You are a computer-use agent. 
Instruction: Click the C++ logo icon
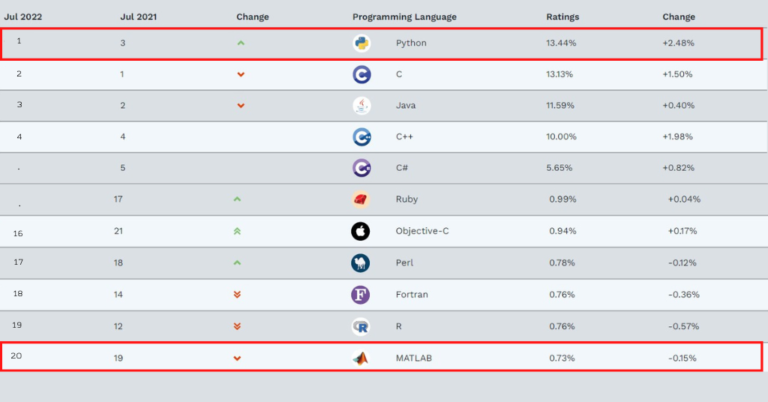click(362, 137)
